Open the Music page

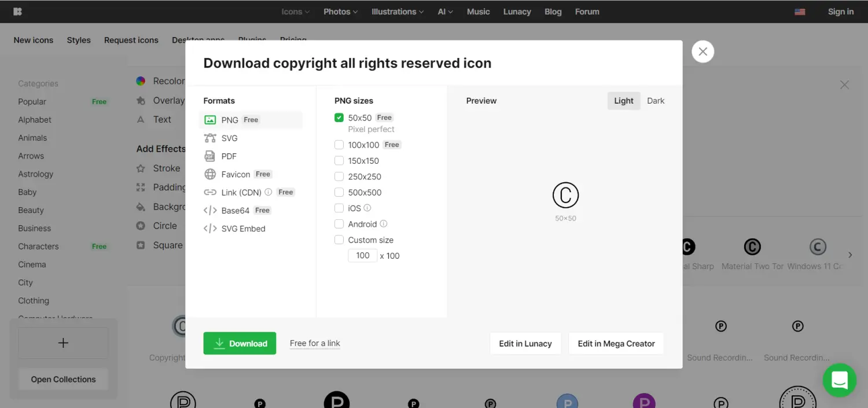coord(479,12)
